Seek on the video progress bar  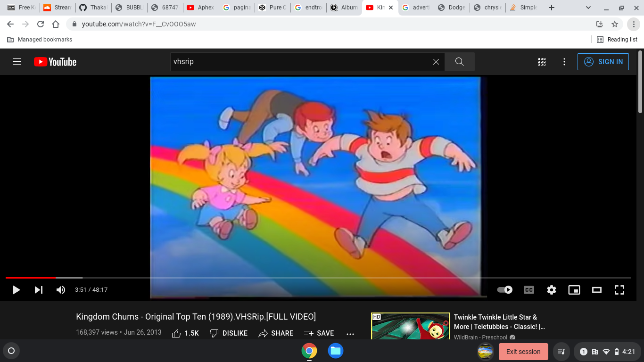318,278
